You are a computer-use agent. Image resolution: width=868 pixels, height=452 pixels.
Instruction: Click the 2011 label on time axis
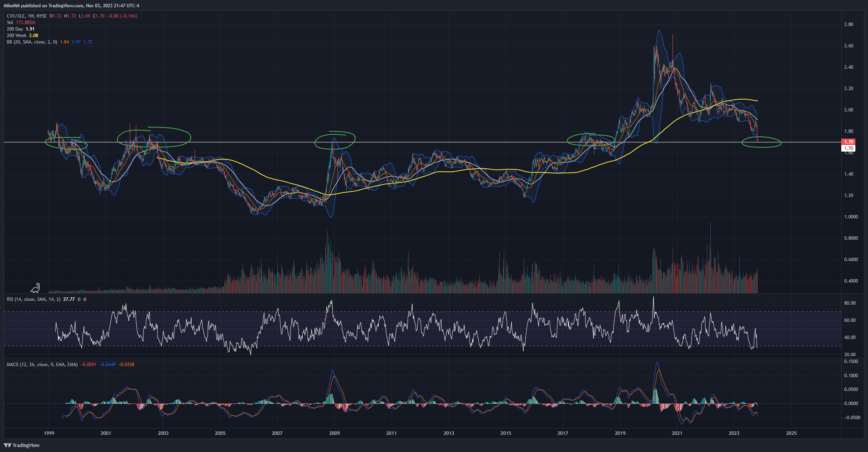391,433
